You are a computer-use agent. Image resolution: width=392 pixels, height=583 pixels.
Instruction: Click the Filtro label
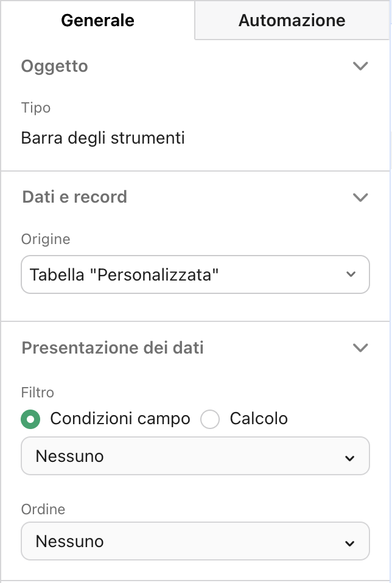point(37,393)
